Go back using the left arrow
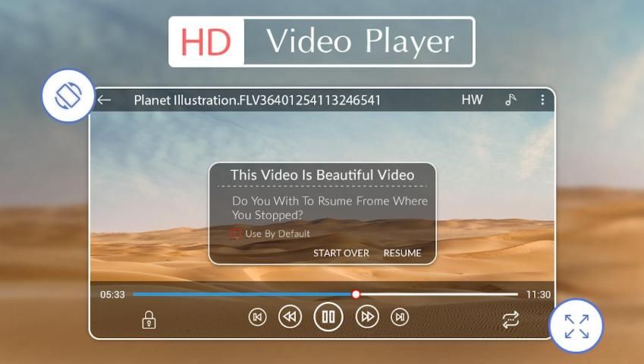The image size is (644, 364). tap(104, 100)
